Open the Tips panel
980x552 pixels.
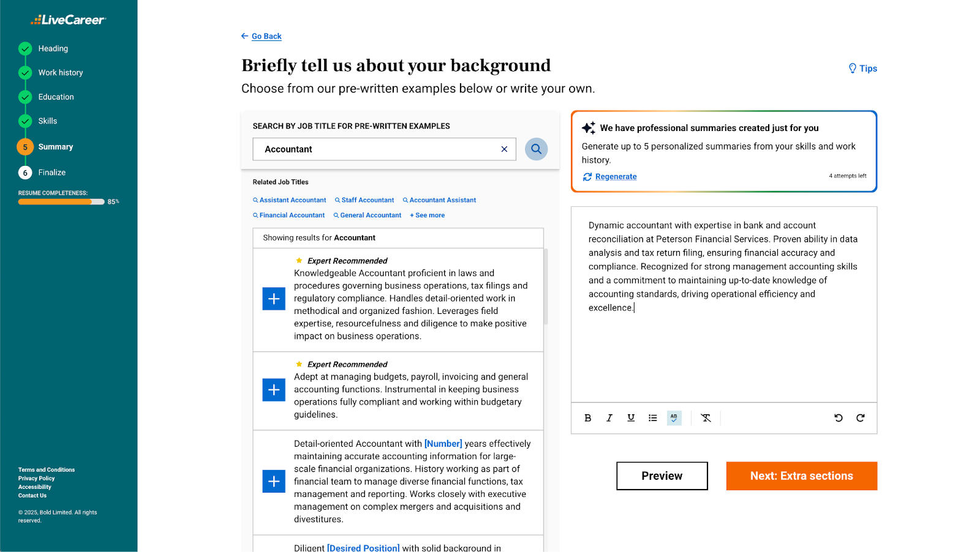[x=862, y=69]
